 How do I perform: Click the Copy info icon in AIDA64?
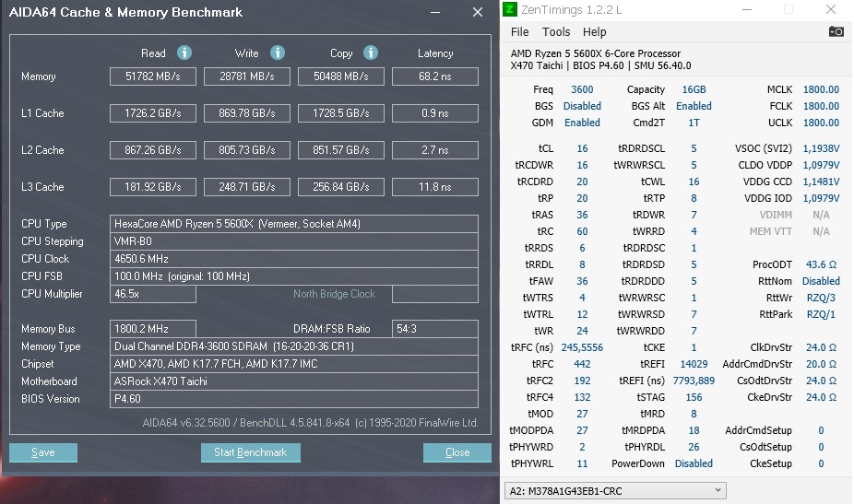tap(371, 53)
